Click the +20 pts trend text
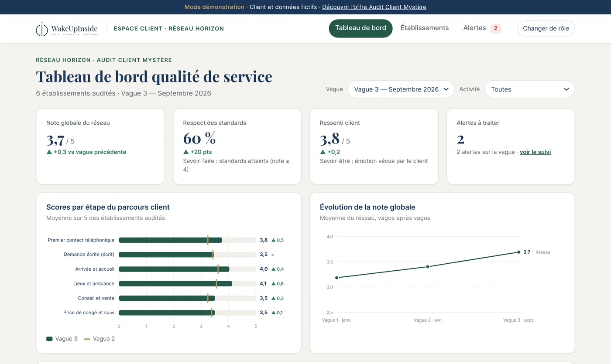 pos(198,152)
